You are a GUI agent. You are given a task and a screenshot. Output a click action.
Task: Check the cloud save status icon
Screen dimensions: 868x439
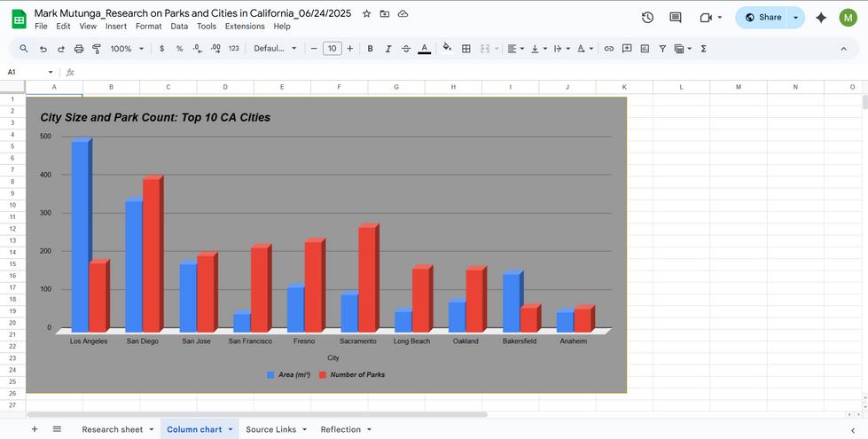[x=403, y=14]
